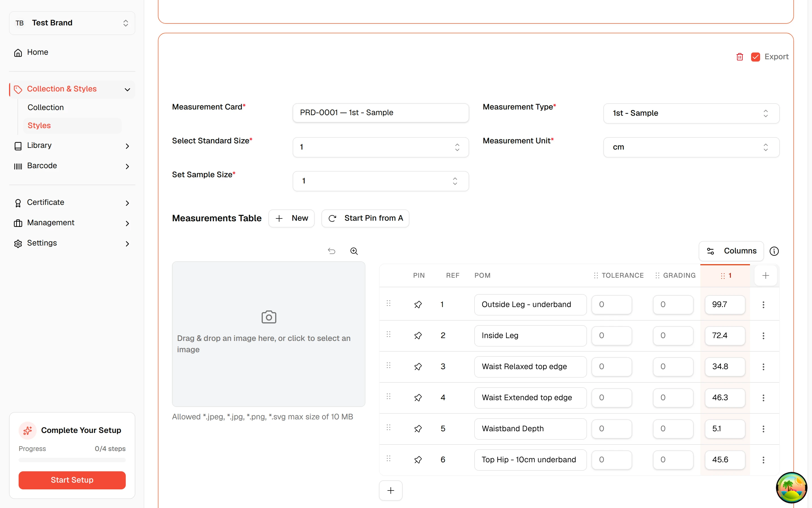Grab drag handle of Waist Relaxed row
812x508 pixels.
tap(389, 365)
